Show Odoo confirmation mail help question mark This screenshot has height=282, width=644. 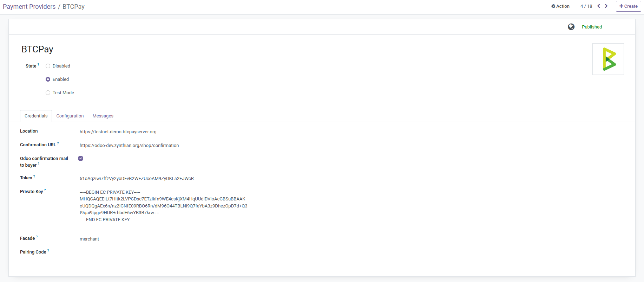[x=39, y=164]
